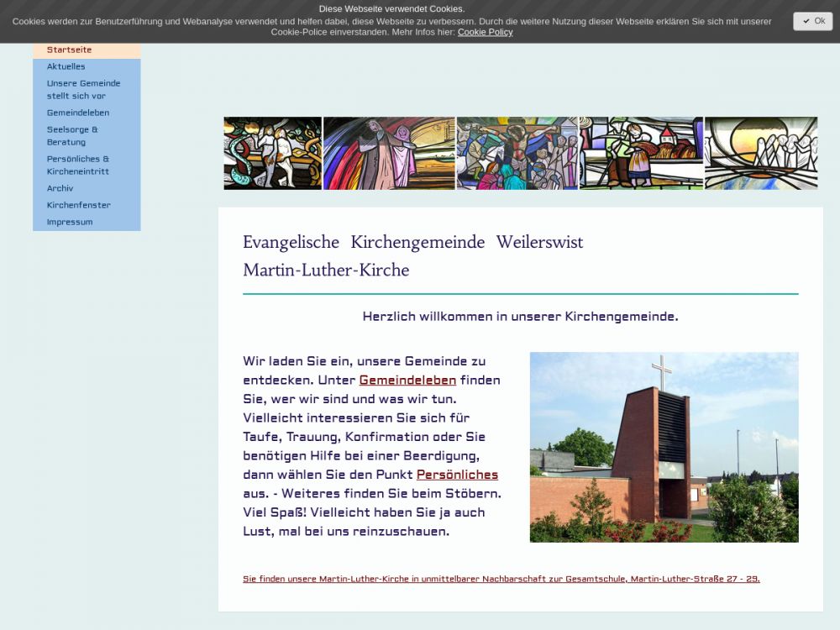Open Aktuelles in the sidebar menu
The image size is (840, 630).
pos(66,66)
